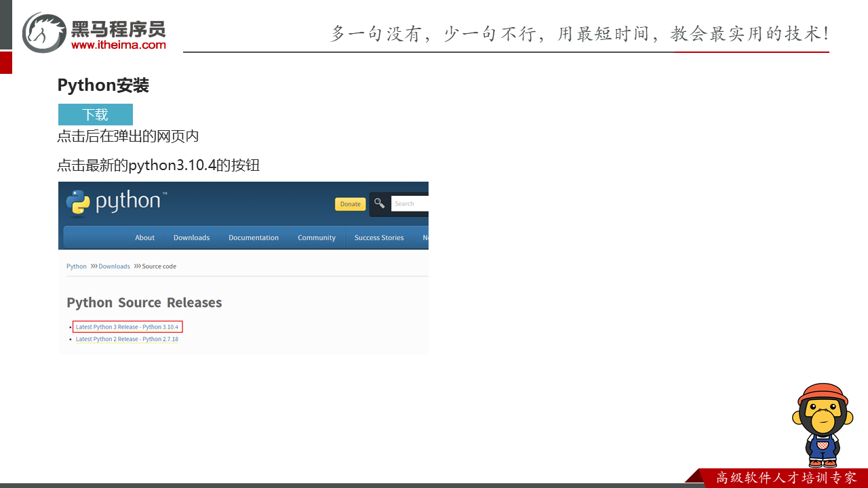Click the 高级软件人才培训专家 red banner
Image resolution: width=868 pixels, height=488 pixels.
pos(785,478)
